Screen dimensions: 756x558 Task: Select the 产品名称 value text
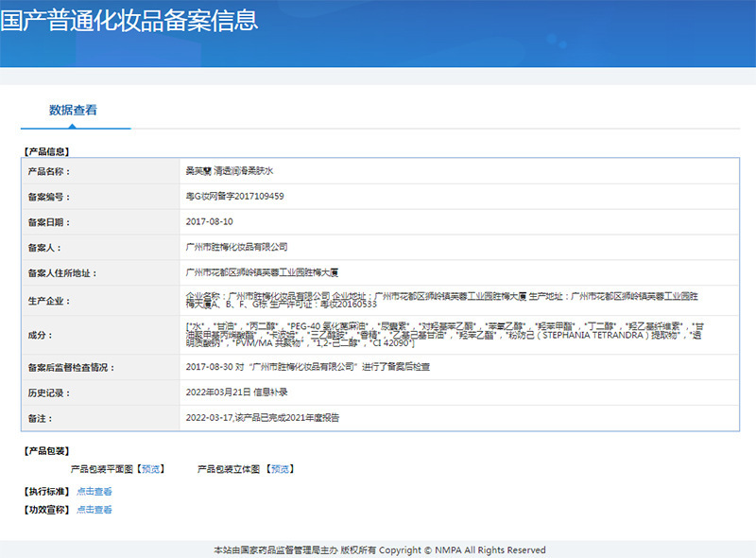[230, 171]
